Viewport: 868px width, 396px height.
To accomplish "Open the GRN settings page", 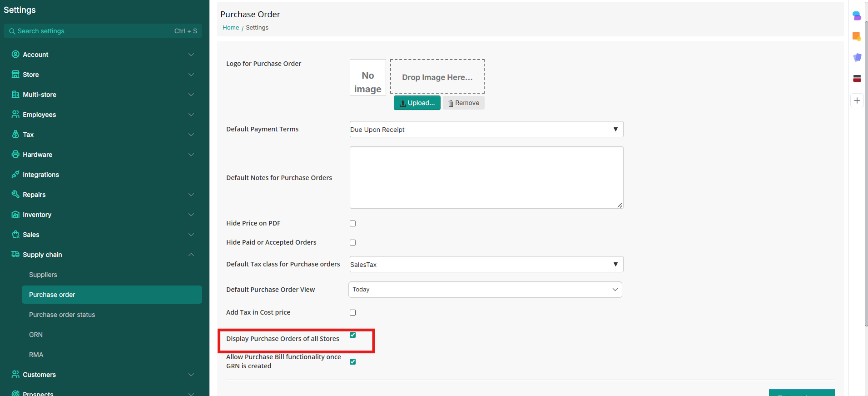I will (x=36, y=335).
